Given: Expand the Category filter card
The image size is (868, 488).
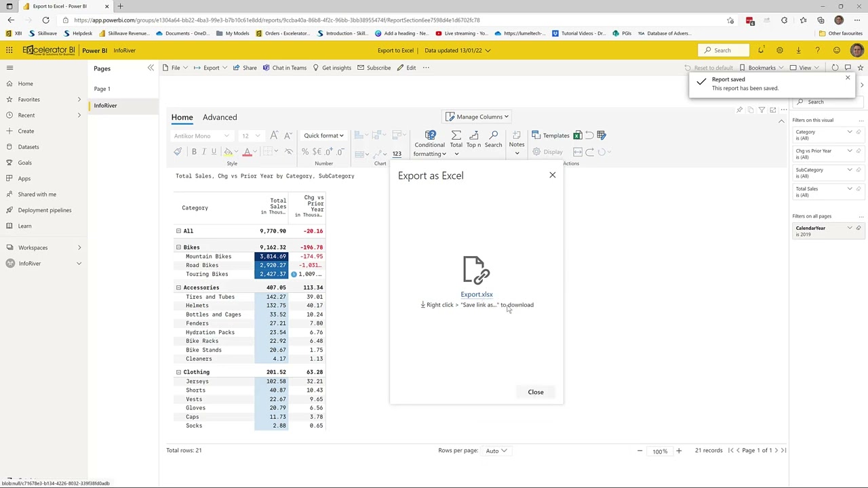Looking at the screenshot, I should click(x=850, y=132).
